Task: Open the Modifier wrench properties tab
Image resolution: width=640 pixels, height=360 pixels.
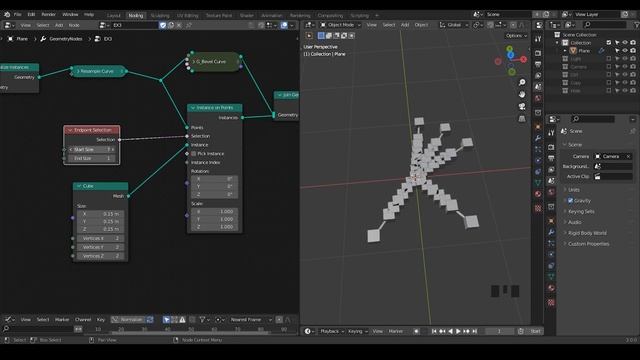Action: tap(551, 232)
